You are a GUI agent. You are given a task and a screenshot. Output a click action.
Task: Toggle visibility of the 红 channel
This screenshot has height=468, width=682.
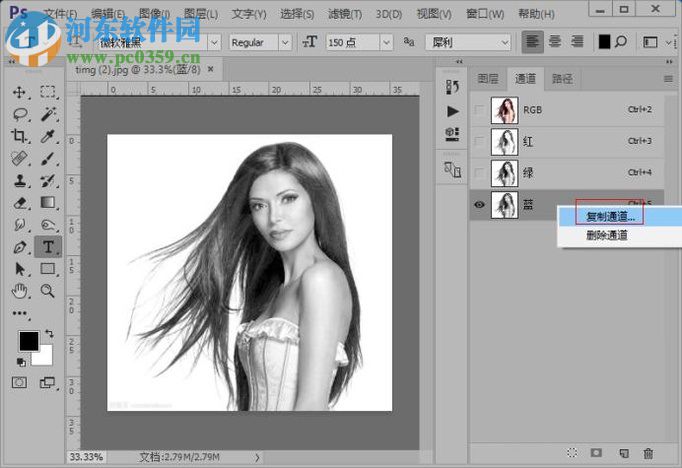coord(479,141)
